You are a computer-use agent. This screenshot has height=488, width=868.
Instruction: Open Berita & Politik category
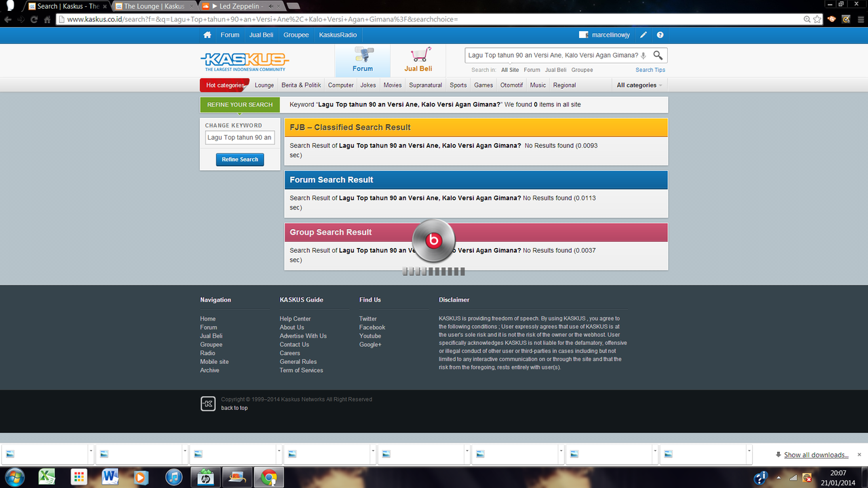tap(301, 85)
